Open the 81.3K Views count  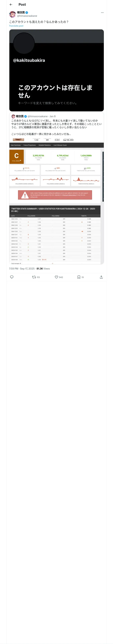(43, 269)
